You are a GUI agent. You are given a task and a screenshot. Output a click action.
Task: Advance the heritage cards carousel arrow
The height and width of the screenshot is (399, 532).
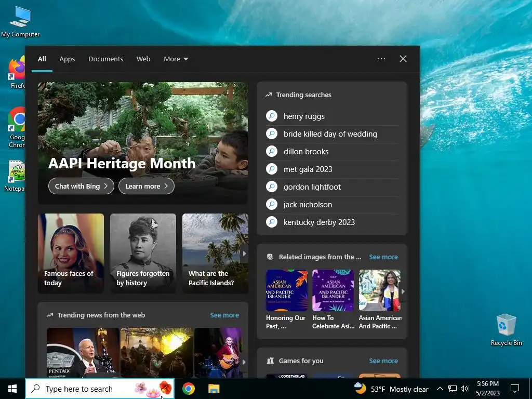pos(244,254)
